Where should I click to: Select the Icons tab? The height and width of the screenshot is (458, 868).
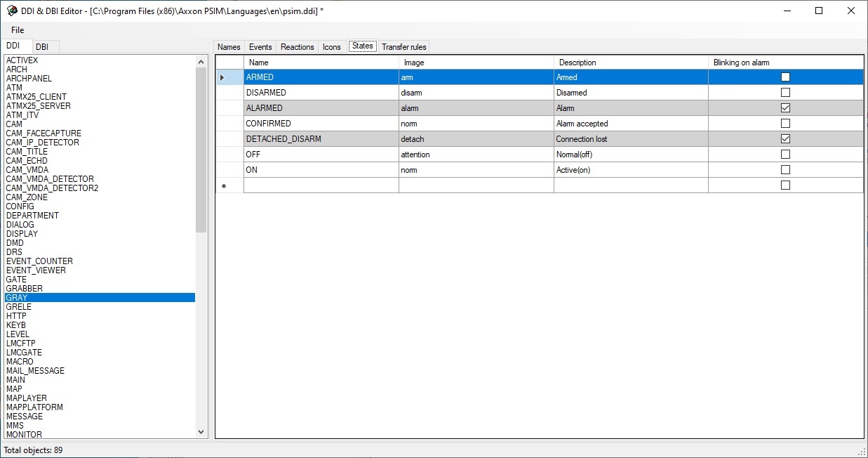(331, 47)
